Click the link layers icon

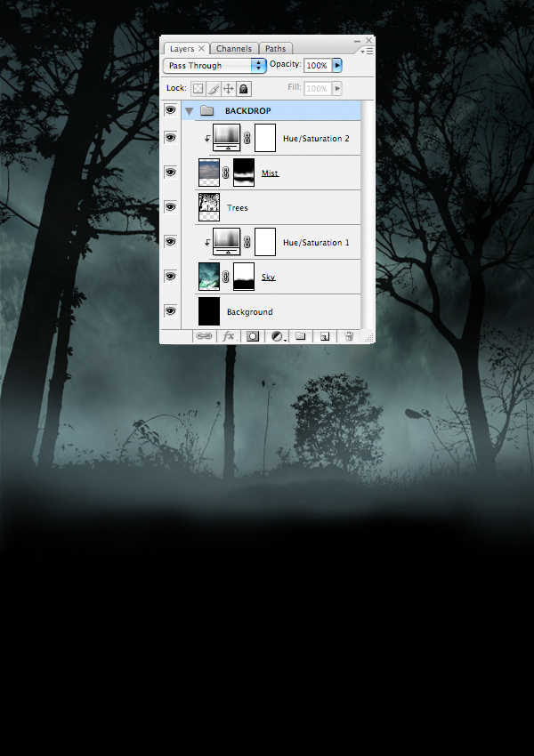204,336
